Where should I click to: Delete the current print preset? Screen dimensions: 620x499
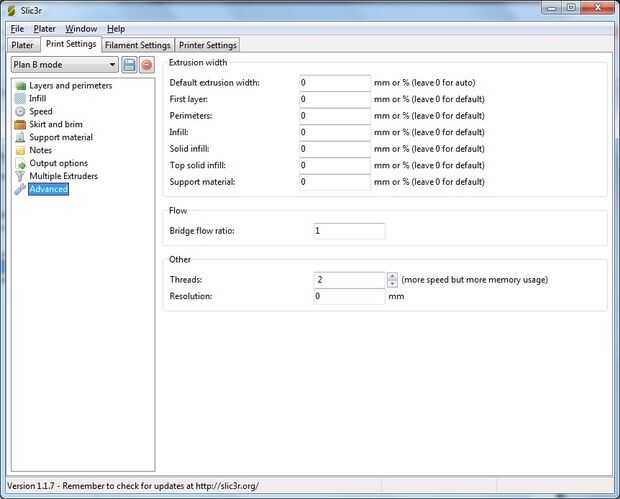[147, 65]
